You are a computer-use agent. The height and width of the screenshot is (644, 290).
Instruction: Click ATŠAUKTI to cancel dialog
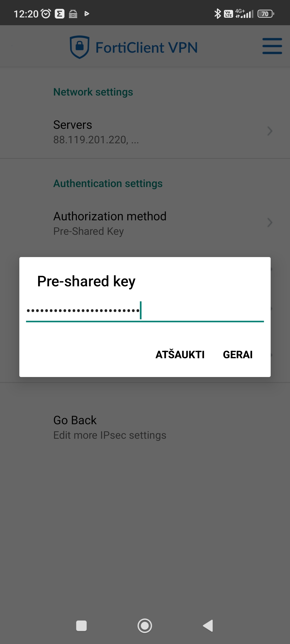pyautogui.click(x=180, y=354)
